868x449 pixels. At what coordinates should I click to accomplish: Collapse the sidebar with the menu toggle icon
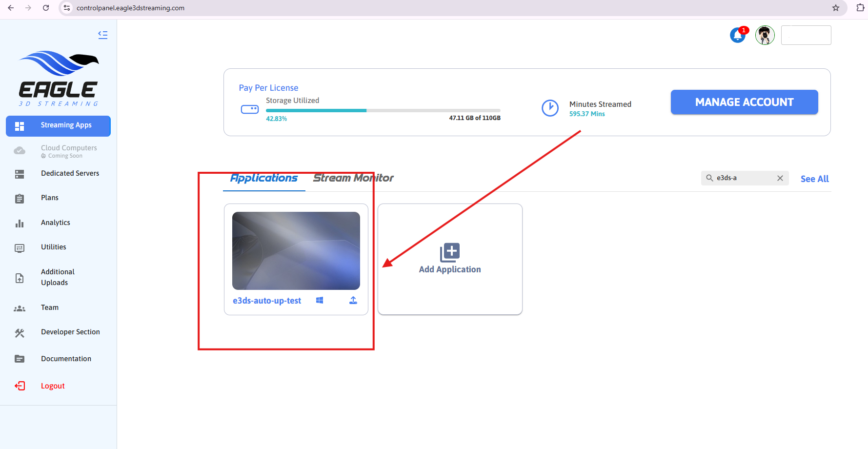click(102, 35)
